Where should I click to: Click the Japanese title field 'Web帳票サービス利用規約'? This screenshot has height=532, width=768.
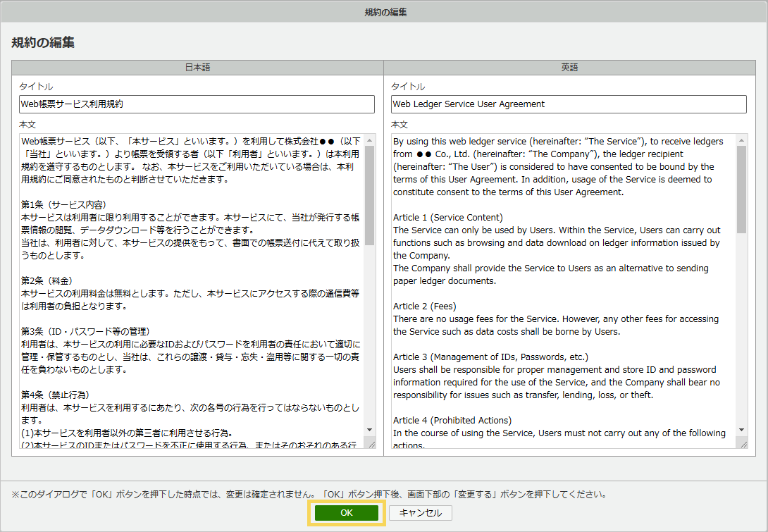click(x=197, y=104)
